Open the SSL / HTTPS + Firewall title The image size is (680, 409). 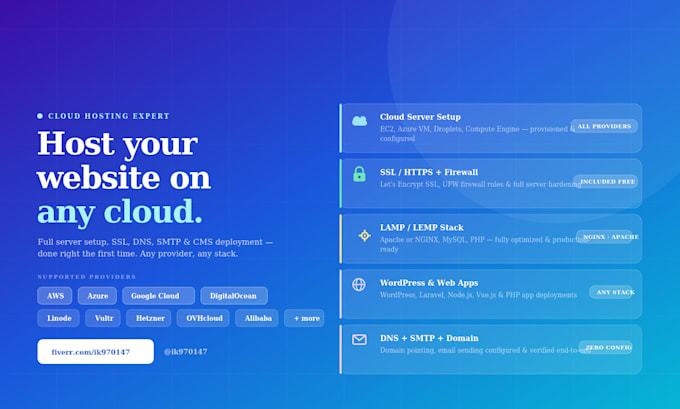pos(429,172)
